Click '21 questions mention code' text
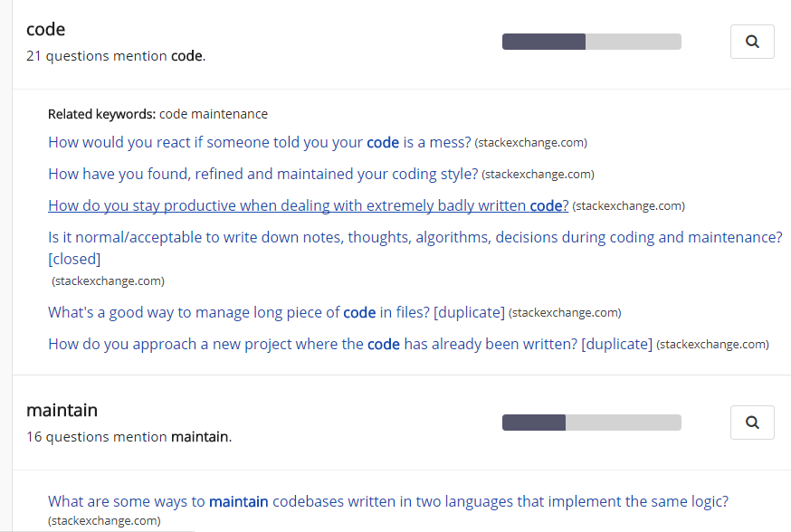Viewport: 791px width, 532px height. [116, 55]
